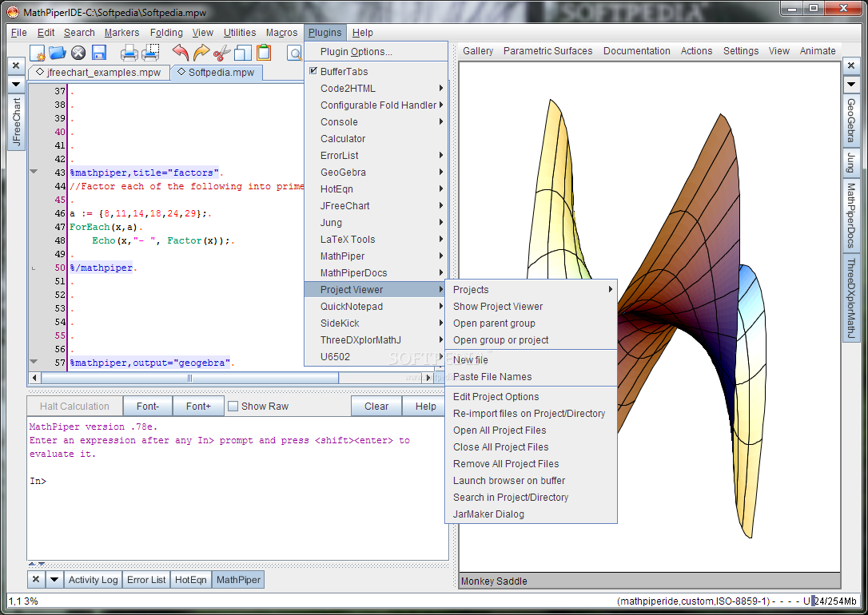
Task: Switch to jfreechart_examples.mpw tab
Action: coord(98,73)
